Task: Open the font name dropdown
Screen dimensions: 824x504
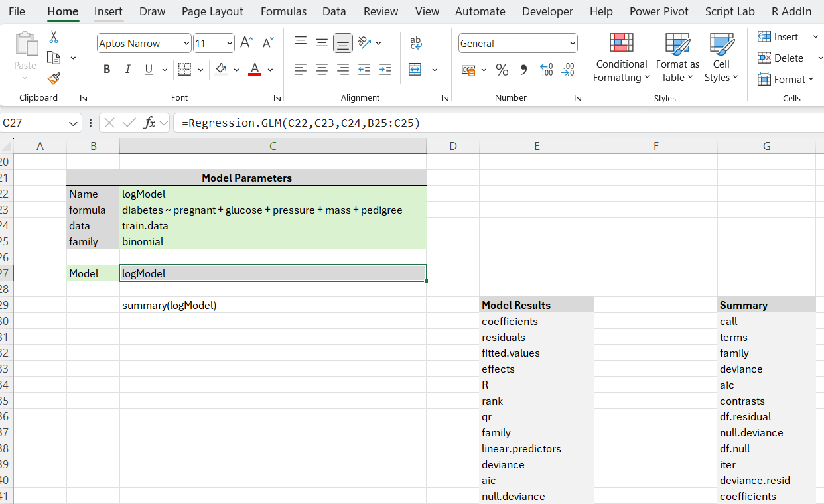Action: click(186, 44)
